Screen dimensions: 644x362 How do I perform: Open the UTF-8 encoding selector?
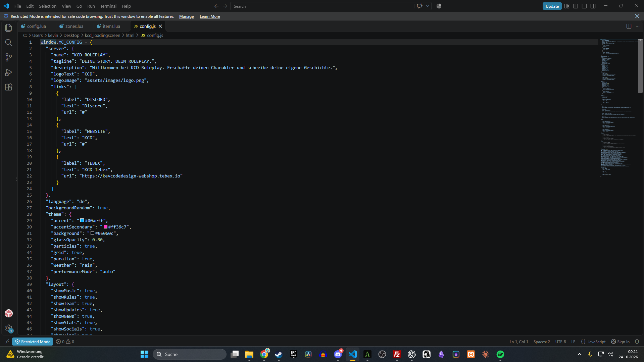coord(560,342)
